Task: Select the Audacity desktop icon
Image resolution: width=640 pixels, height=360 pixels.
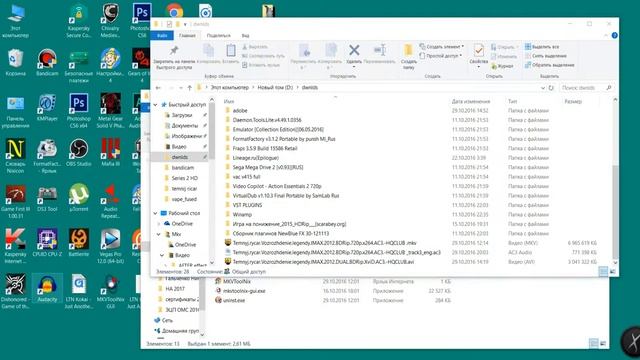Action: (47, 289)
